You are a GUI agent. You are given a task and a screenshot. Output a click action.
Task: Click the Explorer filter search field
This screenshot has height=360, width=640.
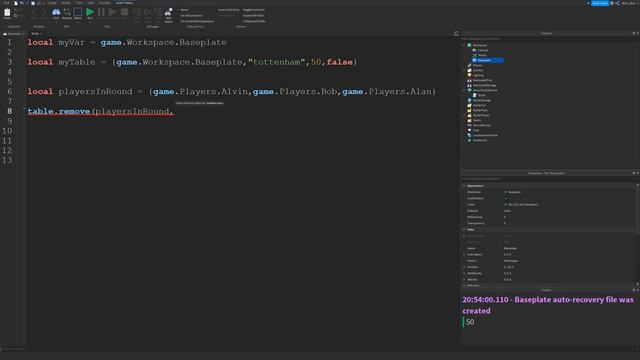tap(549, 39)
